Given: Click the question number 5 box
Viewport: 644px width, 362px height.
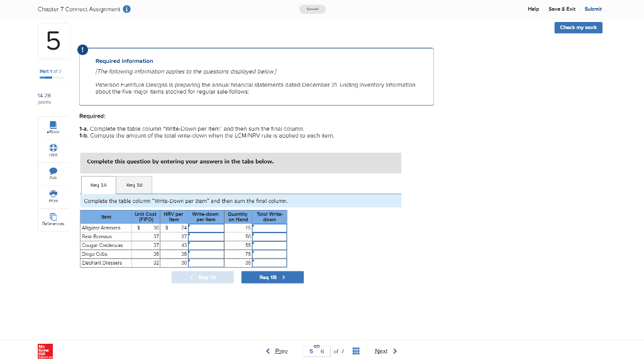Looking at the screenshot, I should click(x=54, y=41).
